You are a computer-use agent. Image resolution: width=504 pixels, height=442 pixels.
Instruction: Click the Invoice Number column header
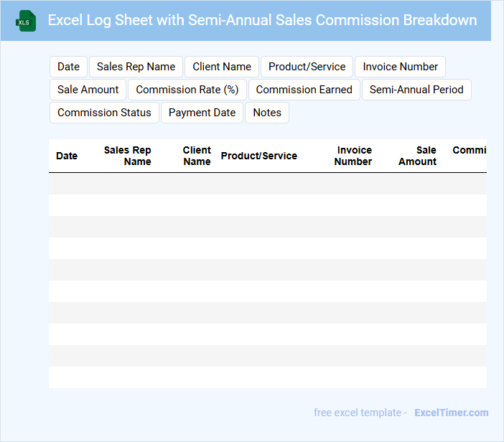(353, 156)
